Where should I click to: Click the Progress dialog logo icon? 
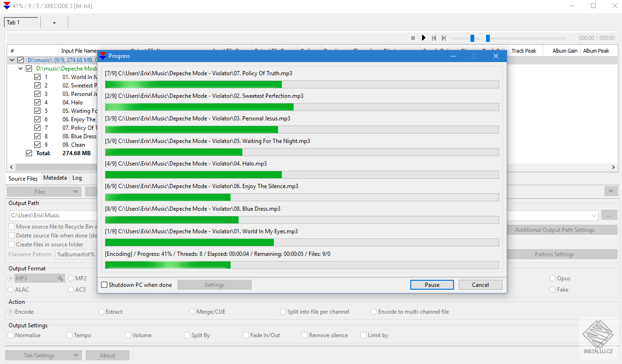click(x=103, y=56)
